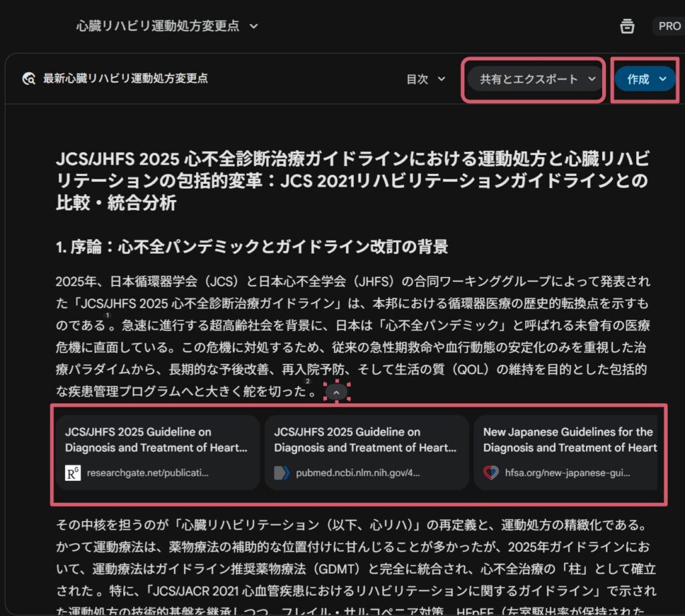The image size is (685, 616).
Task: Click the Deep Research icon beside report title
Action: (28, 79)
